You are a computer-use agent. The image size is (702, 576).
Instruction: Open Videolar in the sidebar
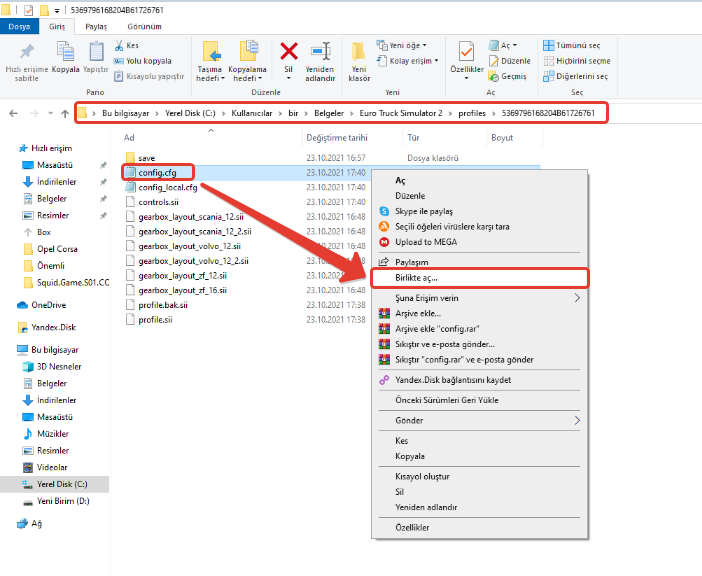click(45, 467)
